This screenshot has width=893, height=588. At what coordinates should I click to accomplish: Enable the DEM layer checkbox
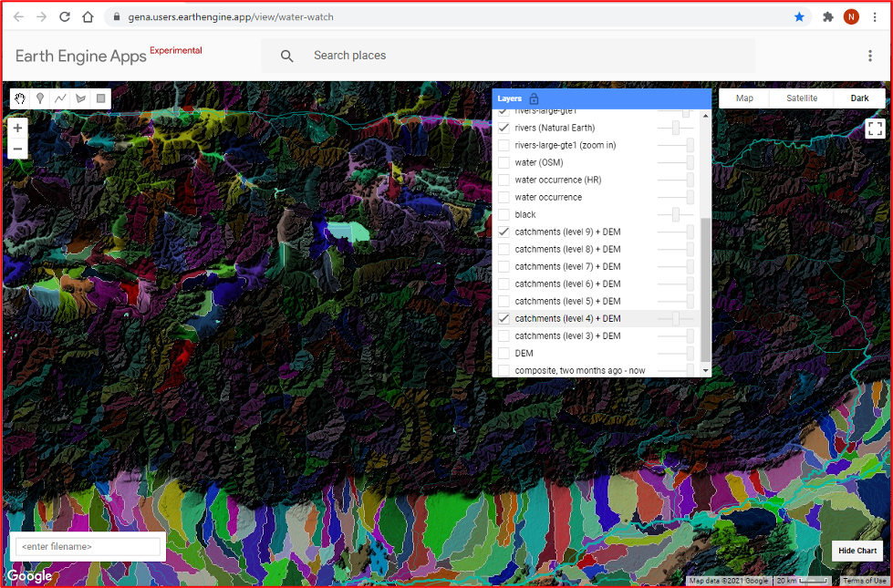504,353
